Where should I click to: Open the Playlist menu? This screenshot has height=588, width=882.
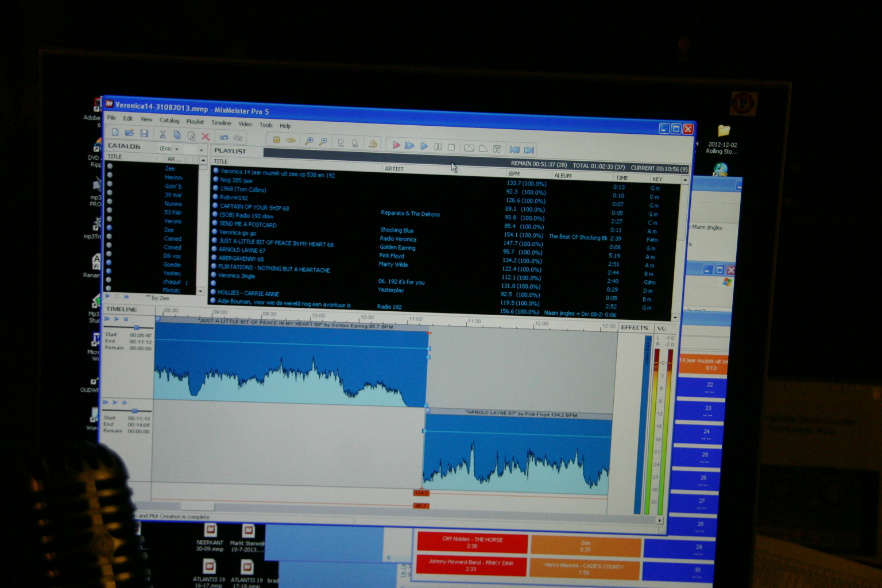click(x=195, y=121)
